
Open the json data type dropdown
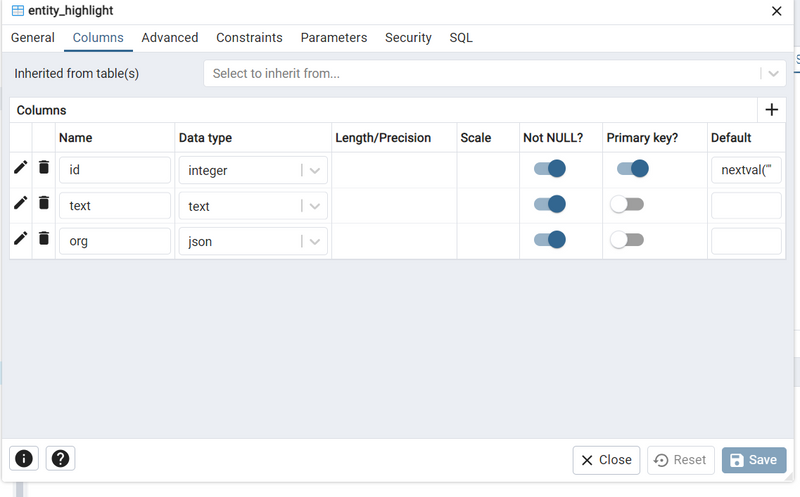pos(315,242)
